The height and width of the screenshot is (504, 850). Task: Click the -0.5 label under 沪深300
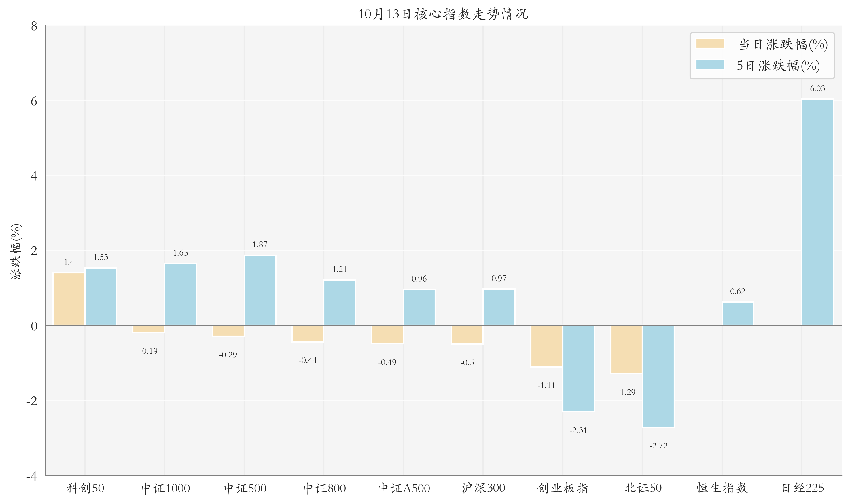coord(467,363)
